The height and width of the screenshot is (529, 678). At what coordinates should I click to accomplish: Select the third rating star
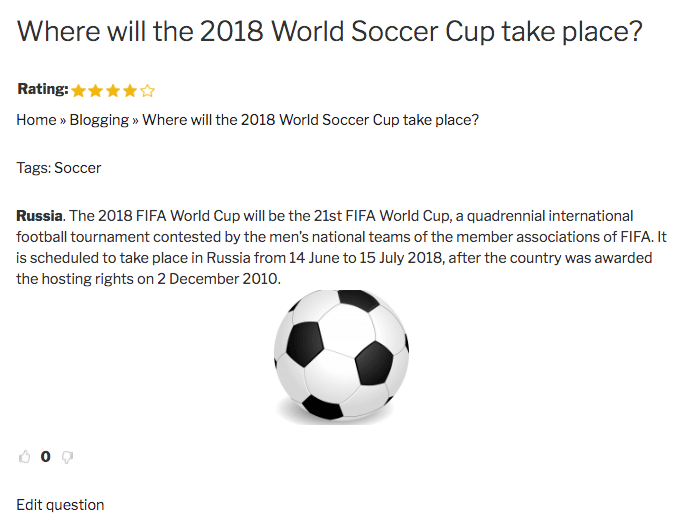[x=113, y=91]
